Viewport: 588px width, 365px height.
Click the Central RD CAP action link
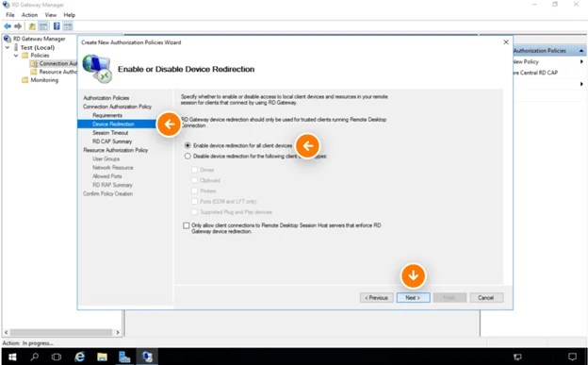tap(535, 73)
